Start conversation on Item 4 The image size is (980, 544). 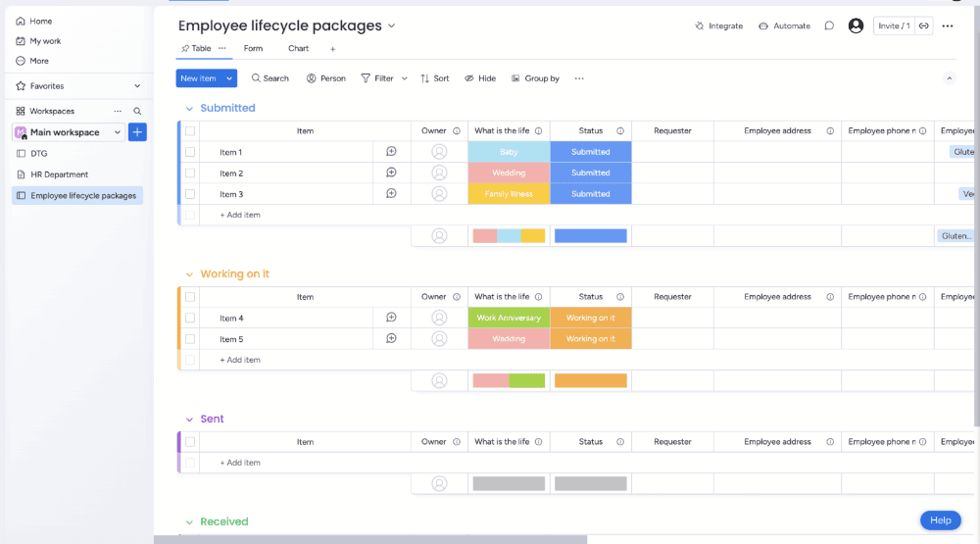click(391, 318)
